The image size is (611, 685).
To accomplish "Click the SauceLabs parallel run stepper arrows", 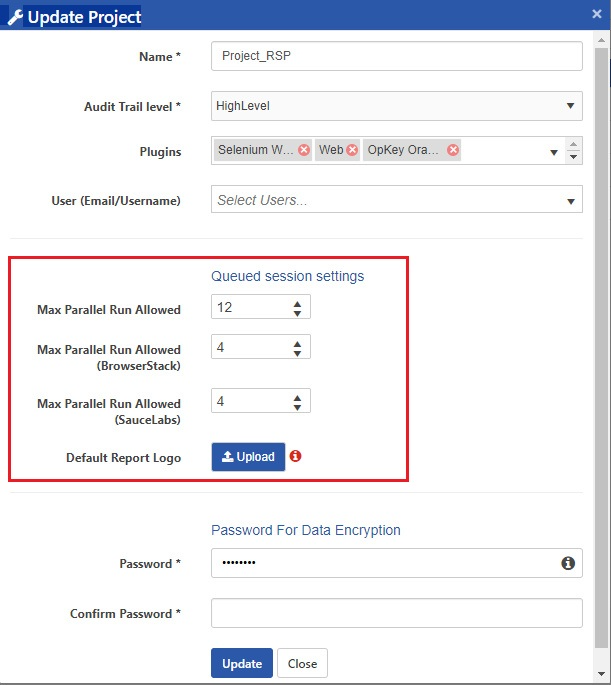I will pos(297,401).
